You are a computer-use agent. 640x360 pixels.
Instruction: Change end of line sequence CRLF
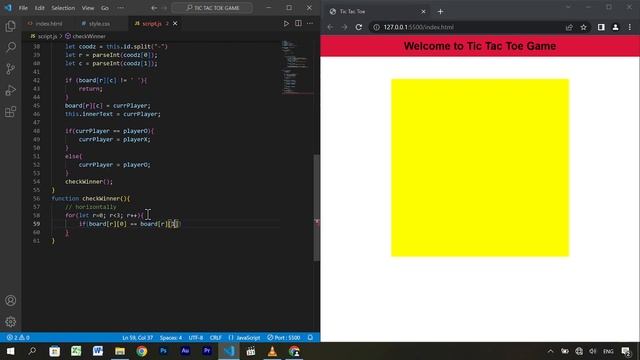pos(216,338)
